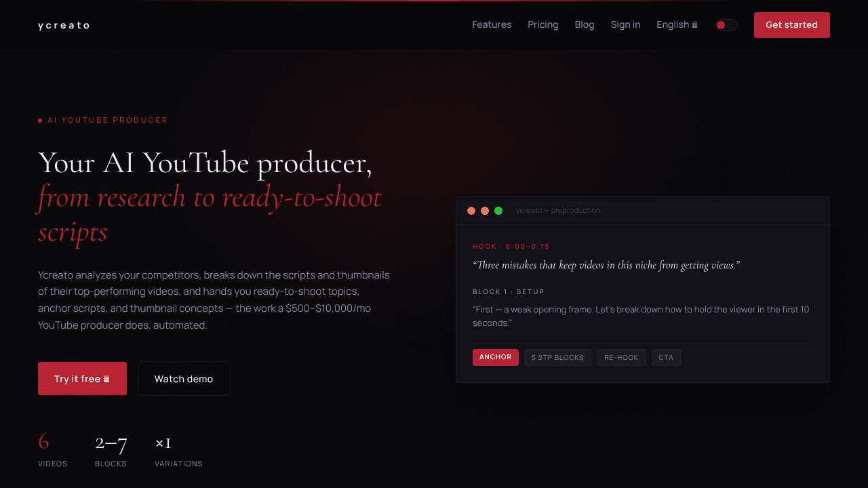This screenshot has width=868, height=488.
Task: Click the 'ycreato — preproduction' window title
Action: 558,211
